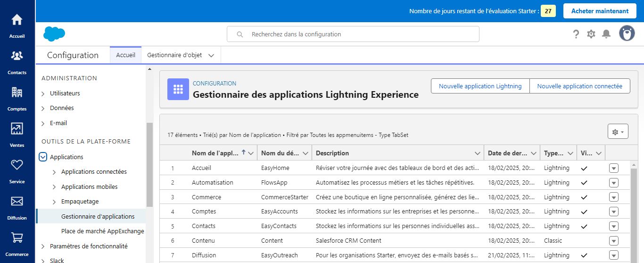Open row actions menu for Contacts row
The width and height of the screenshot is (644, 263).
click(614, 226)
